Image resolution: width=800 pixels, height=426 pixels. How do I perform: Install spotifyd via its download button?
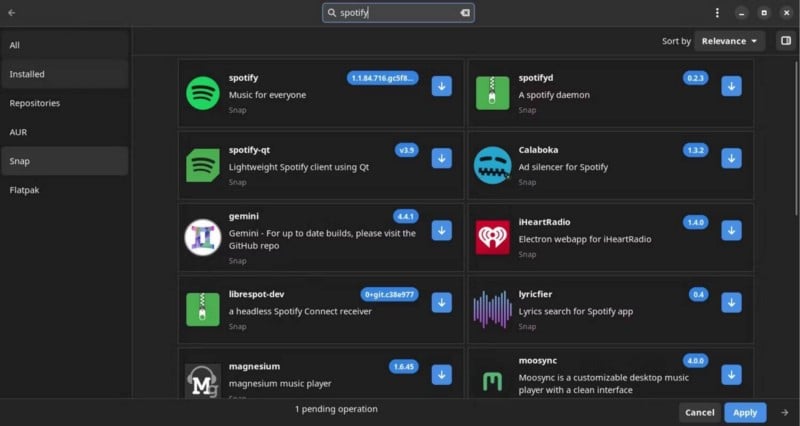click(731, 86)
